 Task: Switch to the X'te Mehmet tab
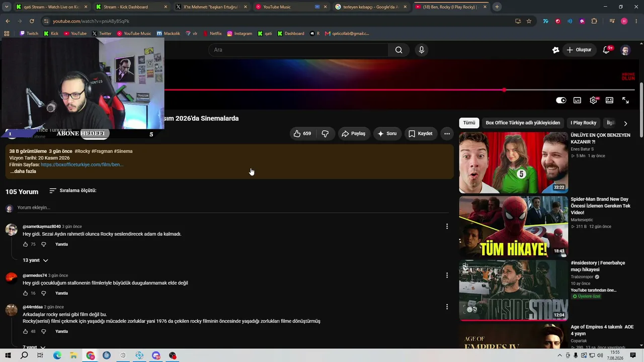click(x=210, y=7)
